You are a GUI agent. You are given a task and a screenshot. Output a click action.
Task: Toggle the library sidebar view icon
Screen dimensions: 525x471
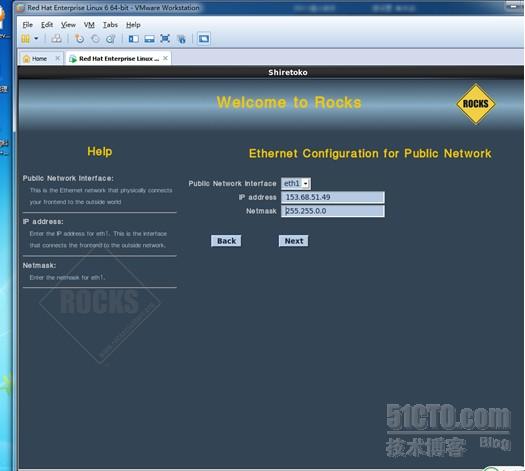coord(134,39)
